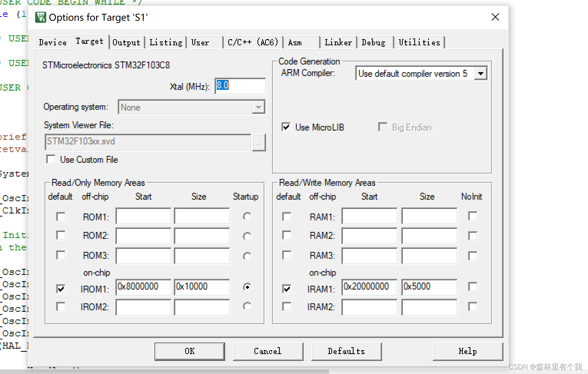Edit the IRAM1 Start field 0x20000000
The width and height of the screenshot is (588, 374).
pyautogui.click(x=369, y=287)
